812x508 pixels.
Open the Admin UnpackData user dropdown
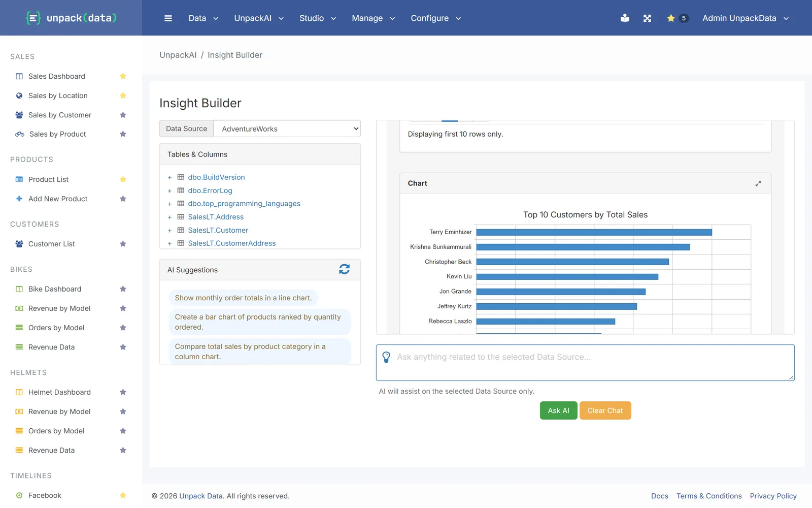[746, 18]
